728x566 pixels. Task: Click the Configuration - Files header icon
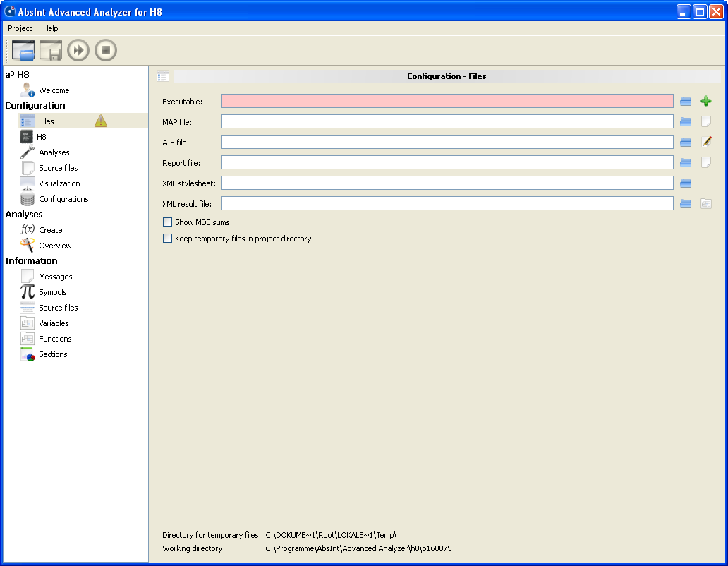pos(163,76)
